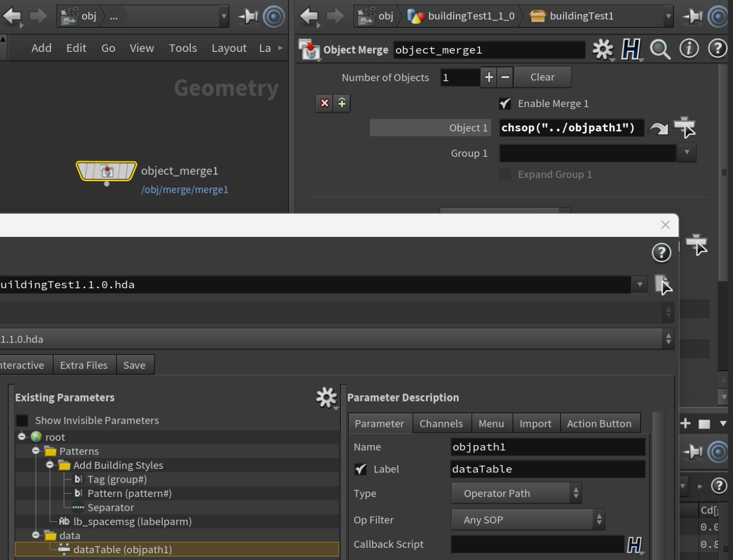The height and width of the screenshot is (560, 733).
Task: Go back in parameter pane history
Action: tap(309, 16)
